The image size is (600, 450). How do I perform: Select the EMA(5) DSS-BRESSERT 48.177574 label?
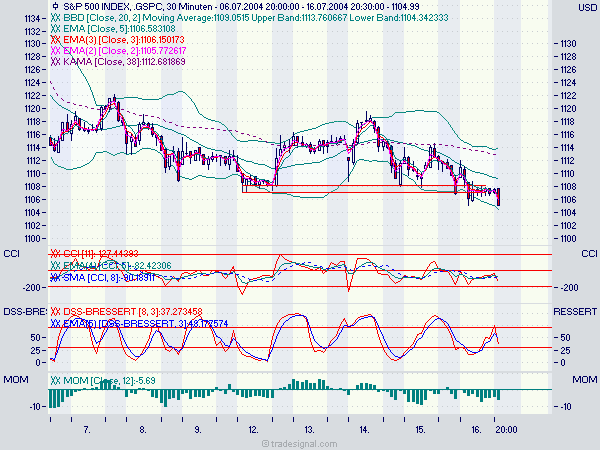click(145, 324)
